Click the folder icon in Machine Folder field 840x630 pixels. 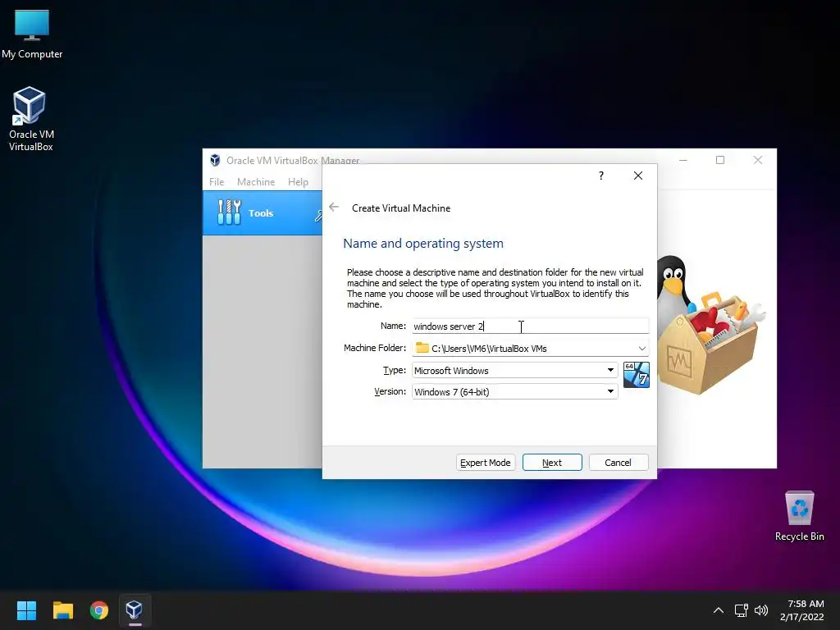[x=422, y=348]
